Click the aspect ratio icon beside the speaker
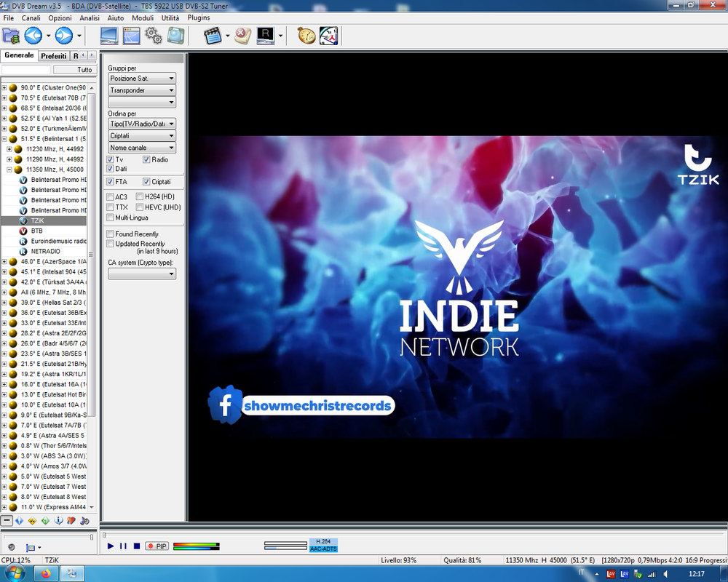The width and height of the screenshot is (728, 582). click(31, 548)
